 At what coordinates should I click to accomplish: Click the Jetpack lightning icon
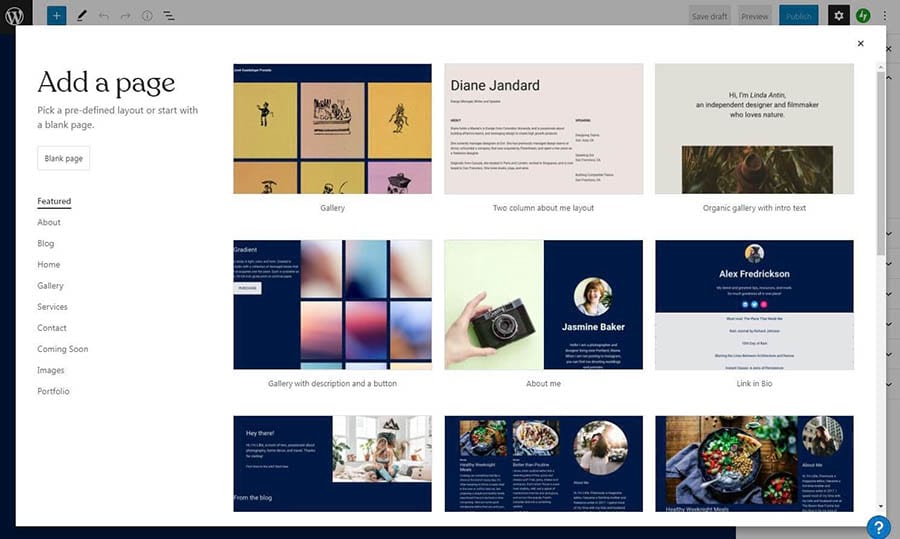[x=862, y=16]
